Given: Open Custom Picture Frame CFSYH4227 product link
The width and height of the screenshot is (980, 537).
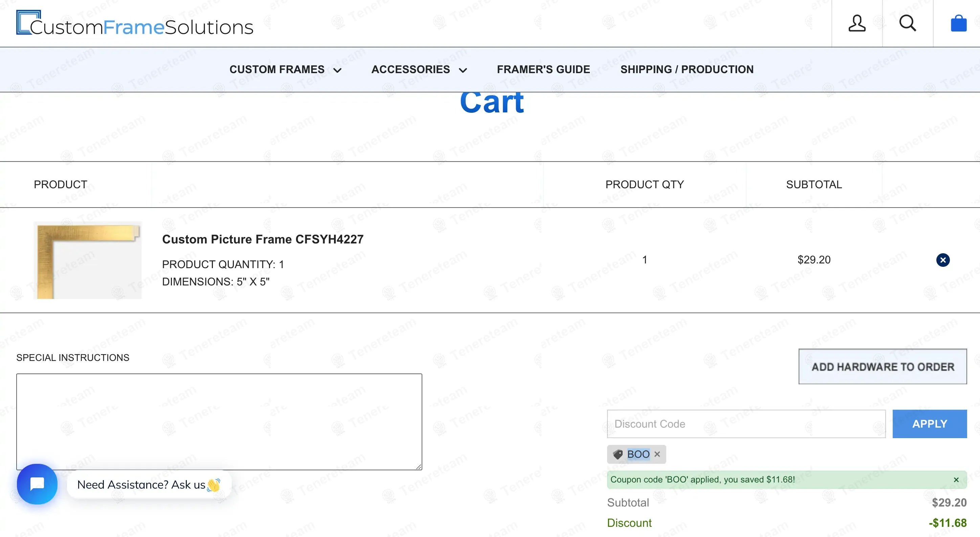Looking at the screenshot, I should click(263, 239).
